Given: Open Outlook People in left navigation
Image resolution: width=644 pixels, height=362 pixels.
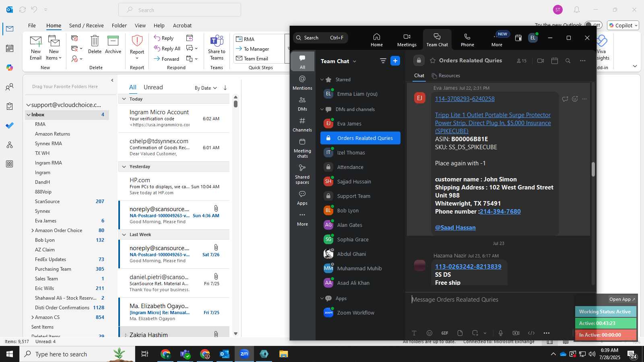Looking at the screenshot, I should [x=10, y=87].
